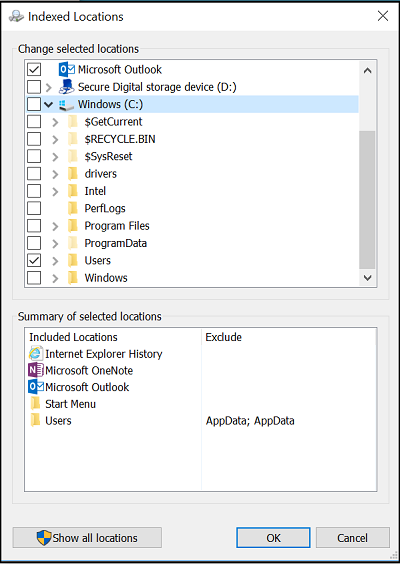Viewport: 400px width, 564px height.
Task: Collapse the Windows (C:) tree node
Action: (x=49, y=105)
